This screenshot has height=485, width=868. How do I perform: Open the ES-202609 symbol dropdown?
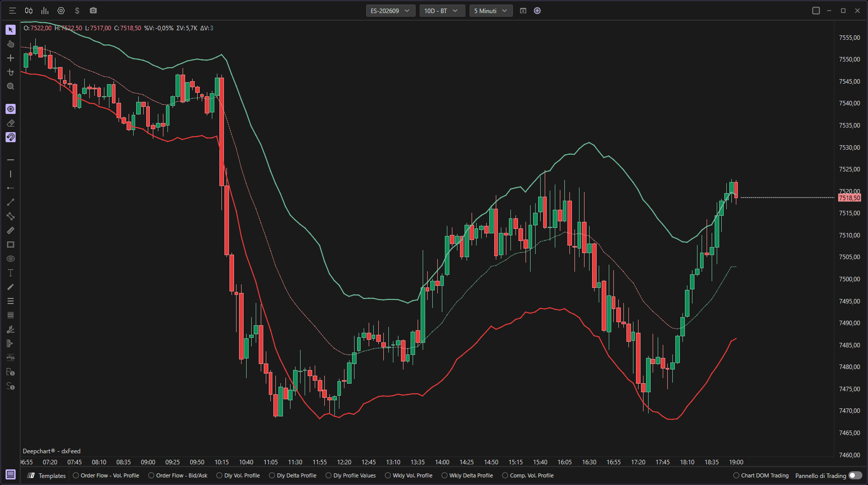pyautogui.click(x=390, y=11)
